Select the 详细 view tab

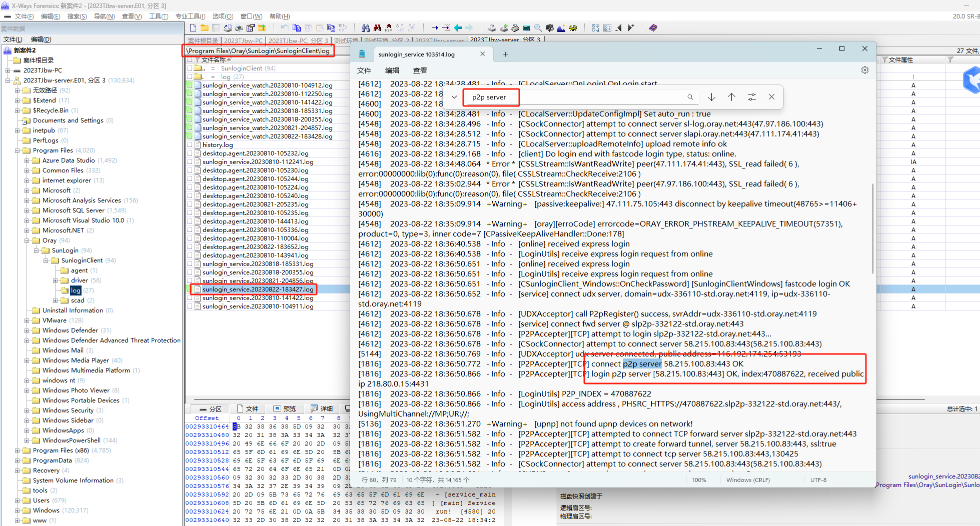click(322, 408)
